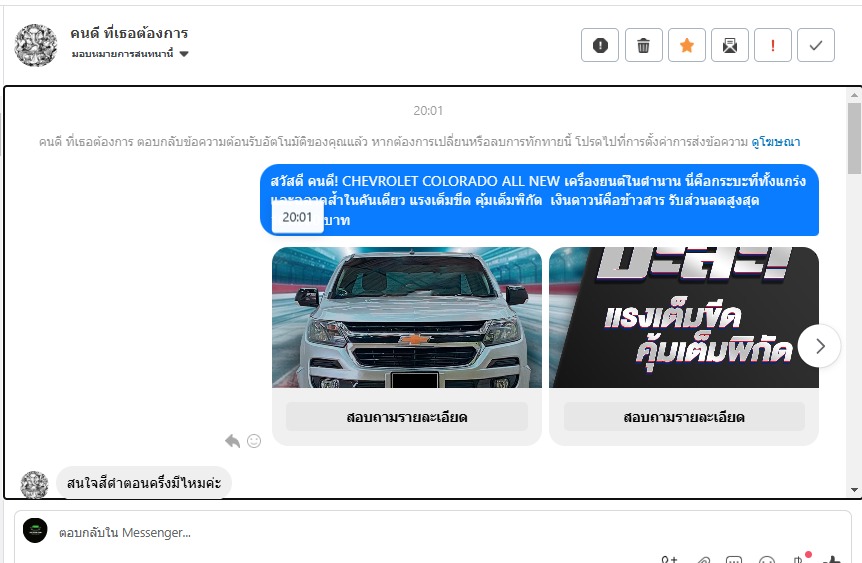The image size is (862, 563).
Task: Click the scroll up arrow of chat
Action: tap(854, 95)
